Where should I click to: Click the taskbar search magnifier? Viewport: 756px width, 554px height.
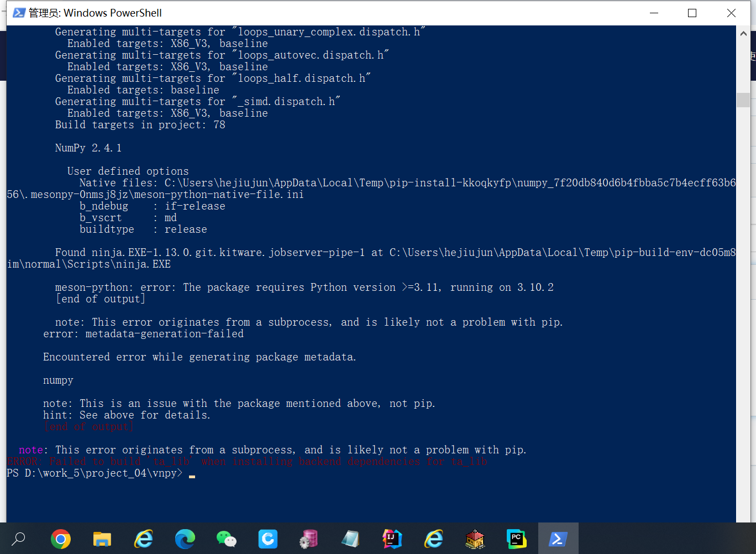(x=19, y=539)
